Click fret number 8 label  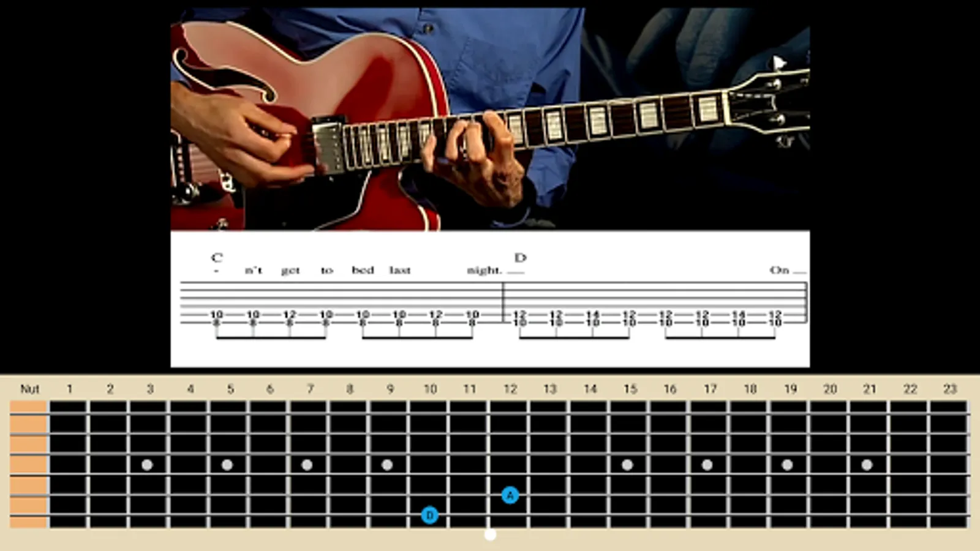point(350,389)
